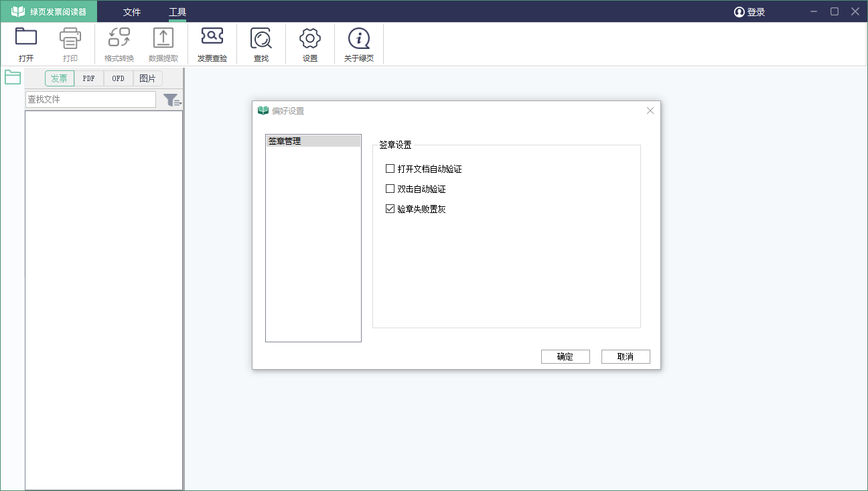Viewport: 868px width, 491px height.
Task: Click the green folder sidebar icon
Action: point(13,77)
